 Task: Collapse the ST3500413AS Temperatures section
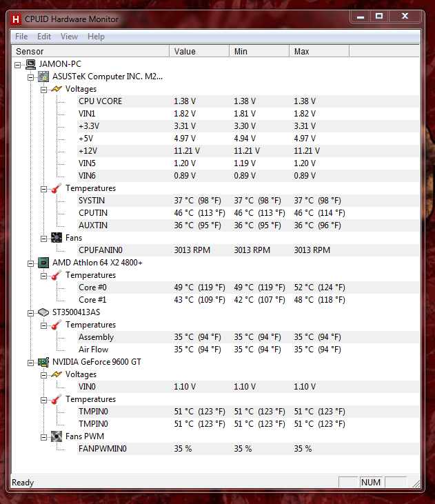coord(43,325)
